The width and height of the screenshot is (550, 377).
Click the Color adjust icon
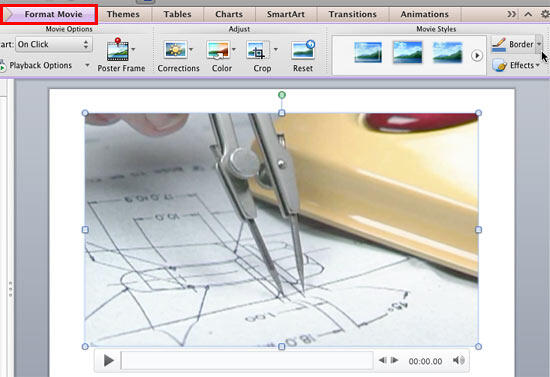point(218,50)
